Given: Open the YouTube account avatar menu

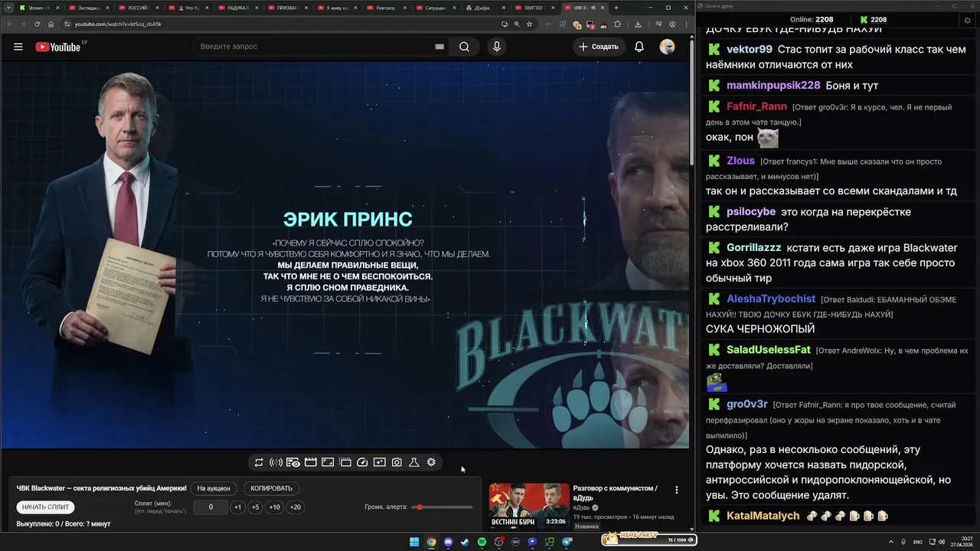Looking at the screenshot, I should 667,47.
